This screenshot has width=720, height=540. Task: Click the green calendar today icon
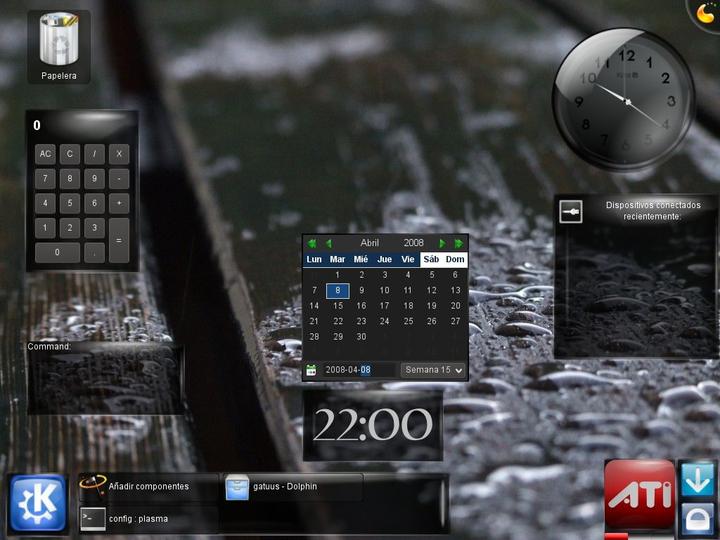pos(311,370)
